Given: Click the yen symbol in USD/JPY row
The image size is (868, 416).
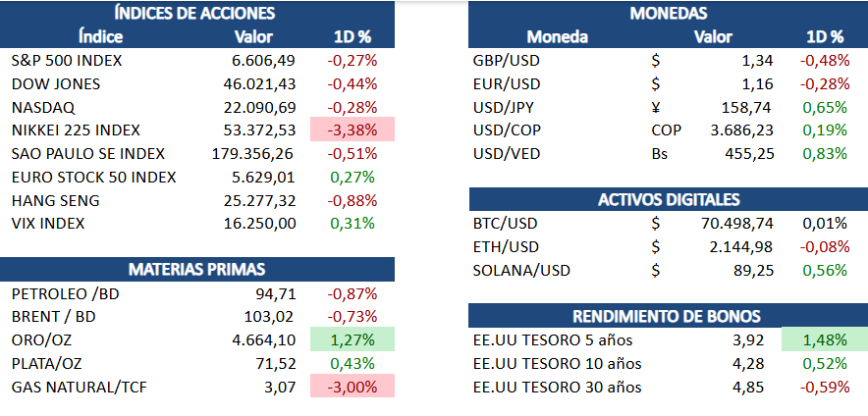Looking at the screenshot, I should click(656, 106).
